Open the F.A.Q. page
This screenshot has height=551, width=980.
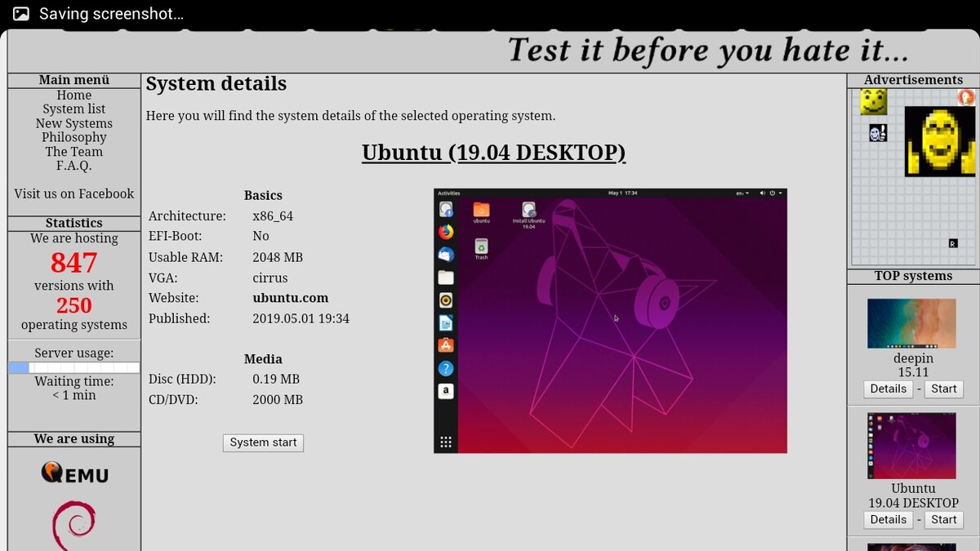[x=74, y=166]
